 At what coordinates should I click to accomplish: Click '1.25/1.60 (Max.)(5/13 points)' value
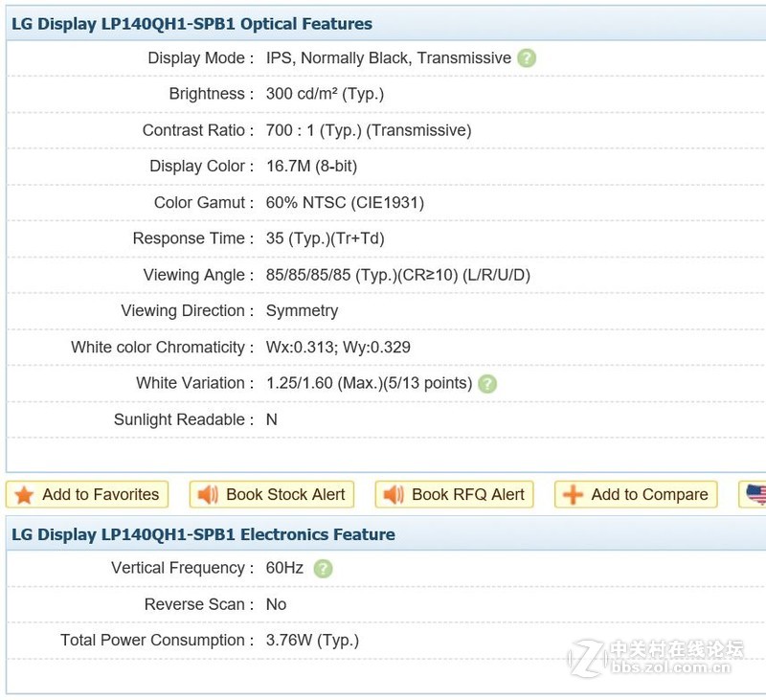[x=369, y=383]
